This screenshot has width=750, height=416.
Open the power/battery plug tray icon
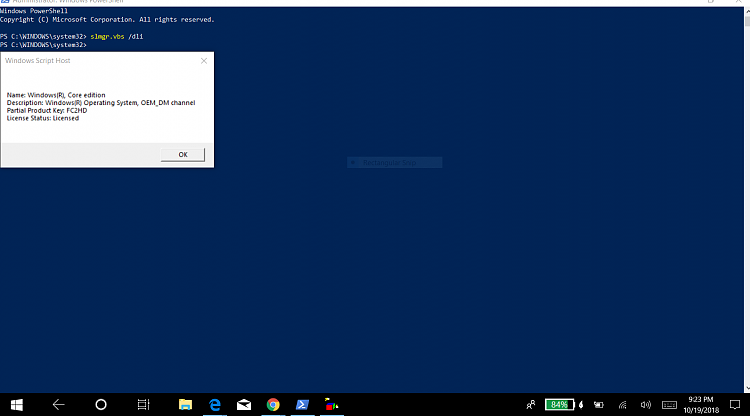(x=599, y=405)
